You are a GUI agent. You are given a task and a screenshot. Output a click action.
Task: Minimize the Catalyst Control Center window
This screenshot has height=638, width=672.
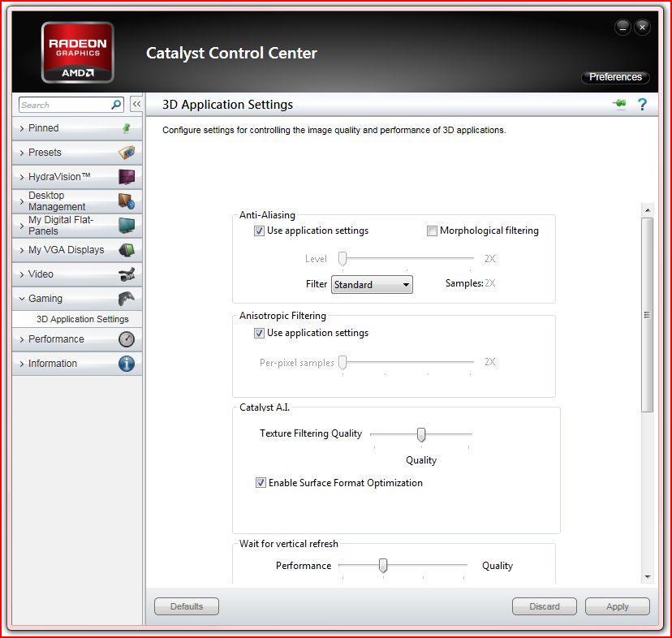tap(622, 27)
